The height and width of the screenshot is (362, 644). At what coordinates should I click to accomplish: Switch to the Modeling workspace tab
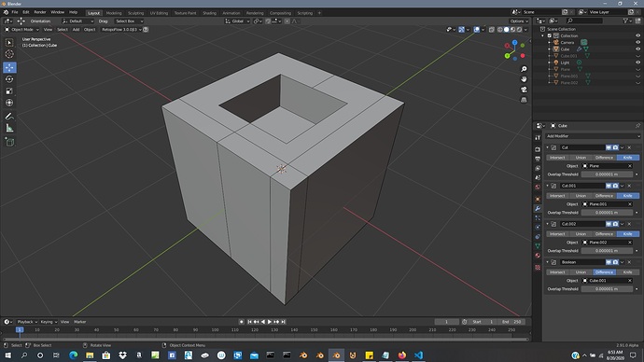114,13
